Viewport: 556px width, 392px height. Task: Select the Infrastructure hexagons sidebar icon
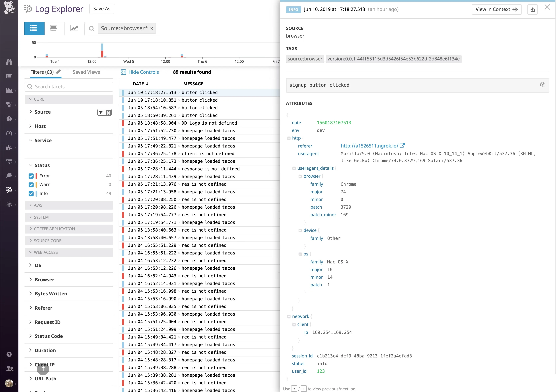(x=9, y=105)
